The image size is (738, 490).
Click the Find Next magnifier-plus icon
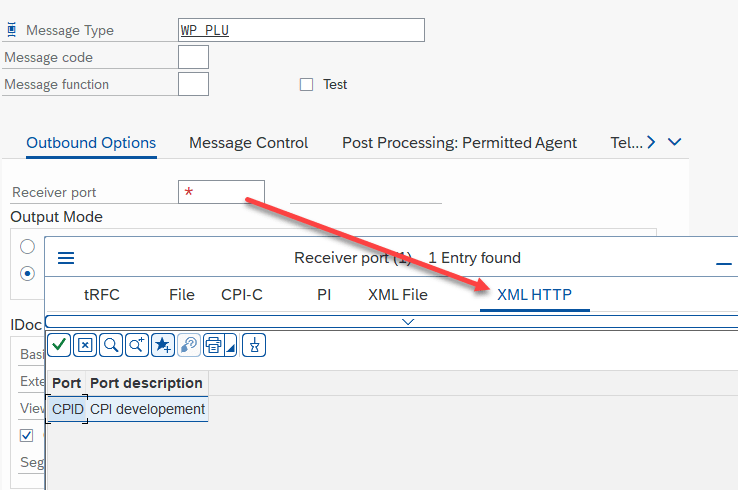pyautogui.click(x=137, y=345)
